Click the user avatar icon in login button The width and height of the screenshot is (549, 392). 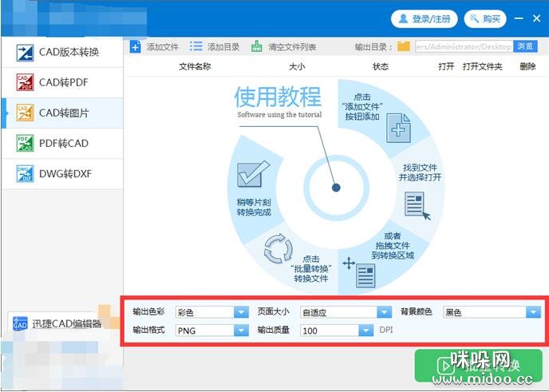coord(403,18)
